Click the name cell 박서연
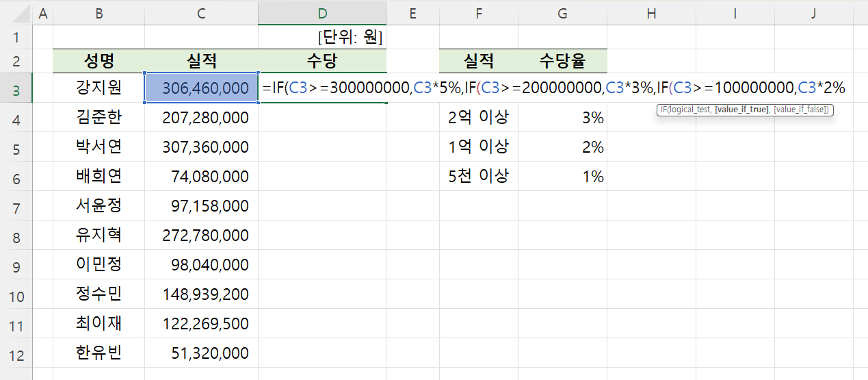 (98, 147)
